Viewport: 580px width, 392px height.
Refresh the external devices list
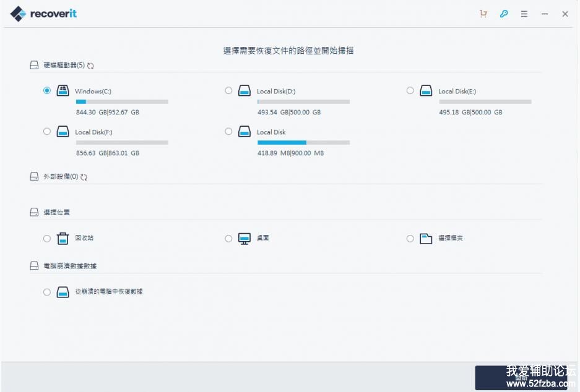(x=84, y=177)
